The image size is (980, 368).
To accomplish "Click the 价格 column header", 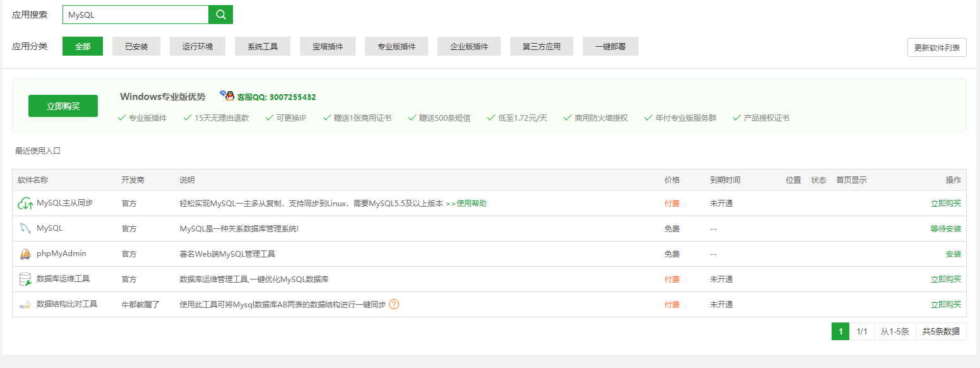I will (672, 180).
